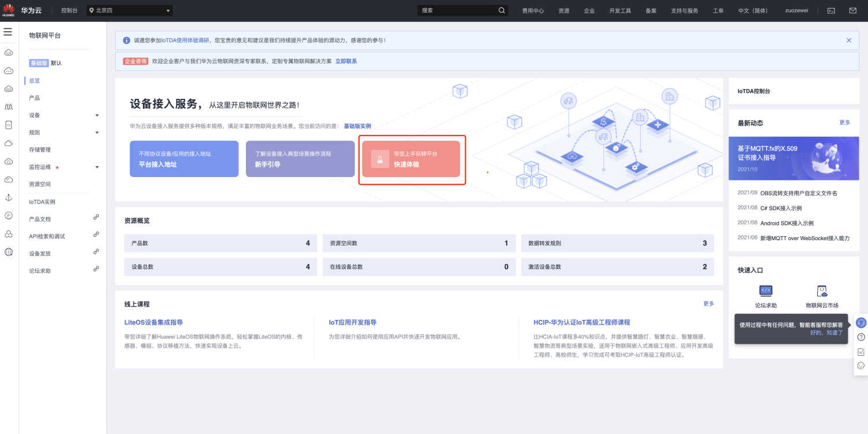The image size is (868, 434).
Task: Open the 开发工具 menu
Action: click(x=620, y=10)
